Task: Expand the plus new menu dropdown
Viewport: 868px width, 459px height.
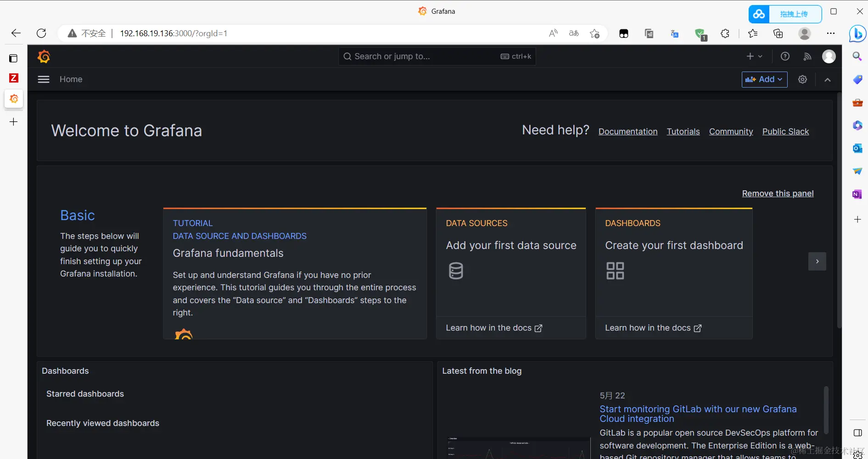Action: tap(754, 56)
